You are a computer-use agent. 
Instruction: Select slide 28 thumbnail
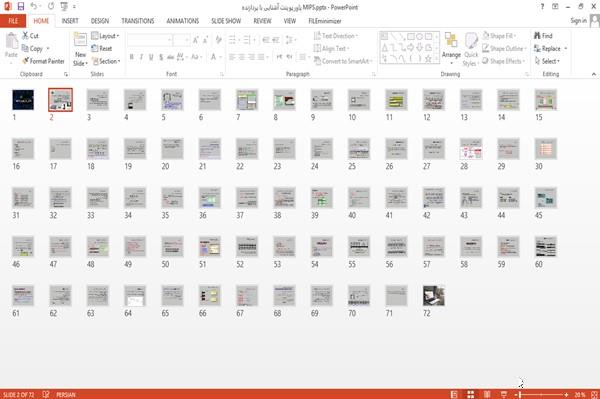pos(471,149)
